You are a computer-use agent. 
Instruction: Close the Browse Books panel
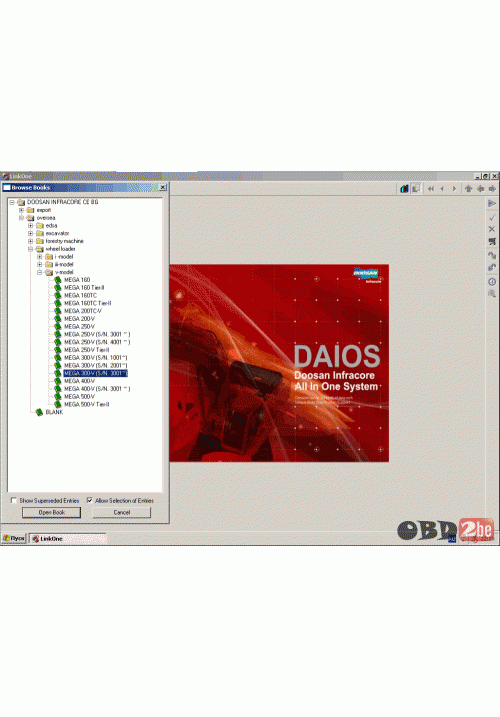coord(162,187)
